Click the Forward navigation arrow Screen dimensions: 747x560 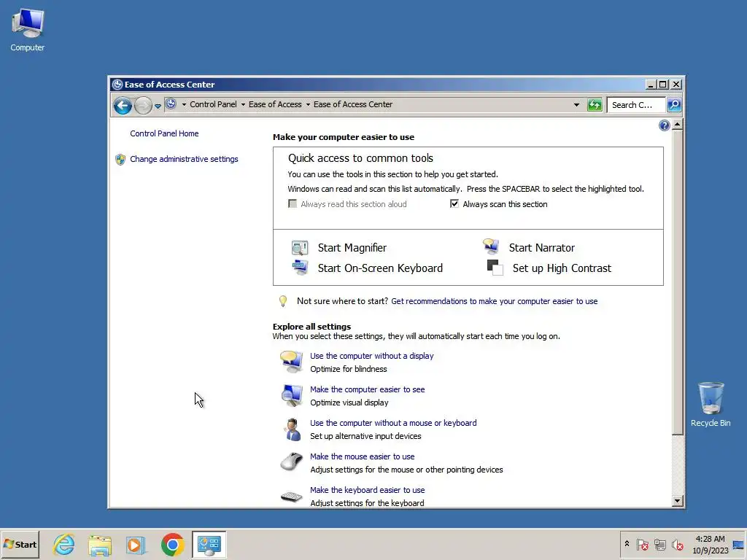[x=142, y=105]
